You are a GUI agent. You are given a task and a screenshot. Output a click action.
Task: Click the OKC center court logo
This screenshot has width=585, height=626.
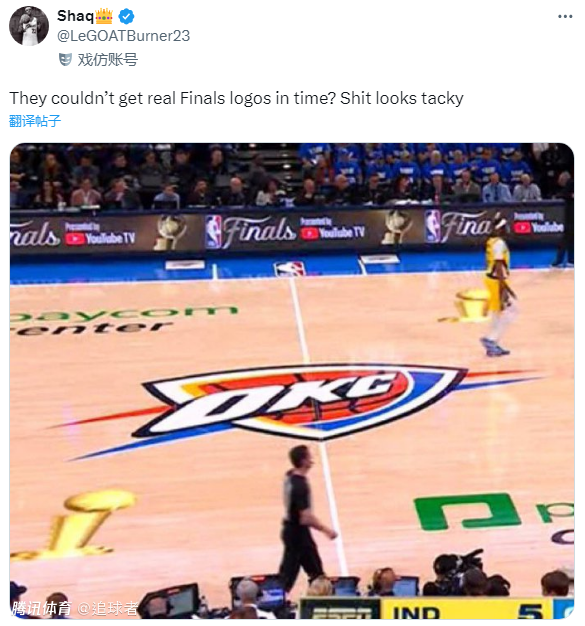303,401
